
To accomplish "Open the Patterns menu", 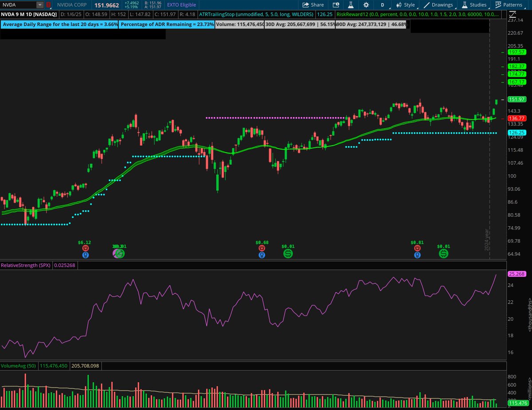I will pos(509,5).
